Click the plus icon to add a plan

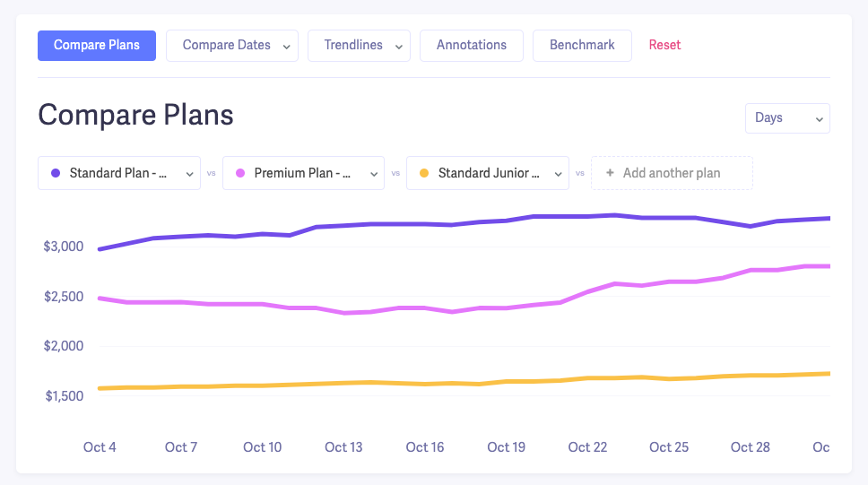coord(611,174)
